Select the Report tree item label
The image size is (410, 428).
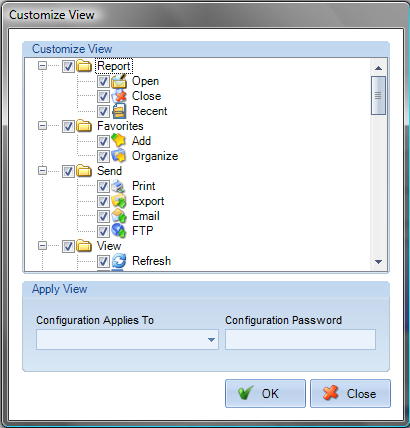[114, 66]
